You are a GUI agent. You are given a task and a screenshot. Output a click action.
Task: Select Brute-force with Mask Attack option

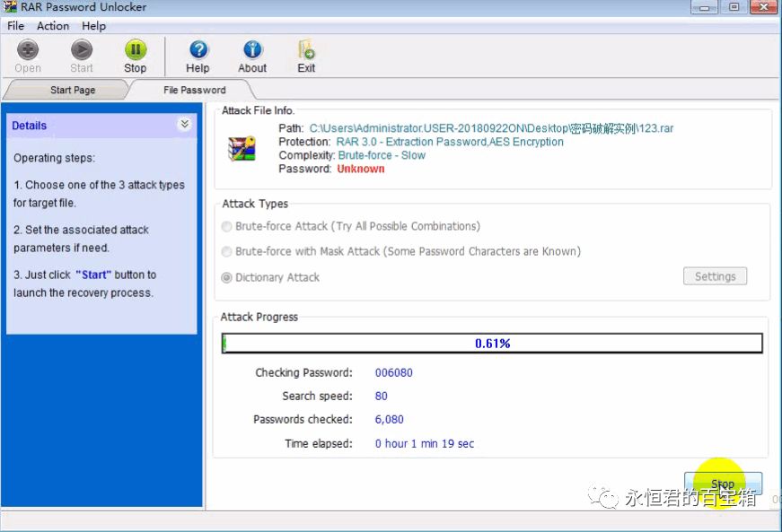tap(227, 252)
